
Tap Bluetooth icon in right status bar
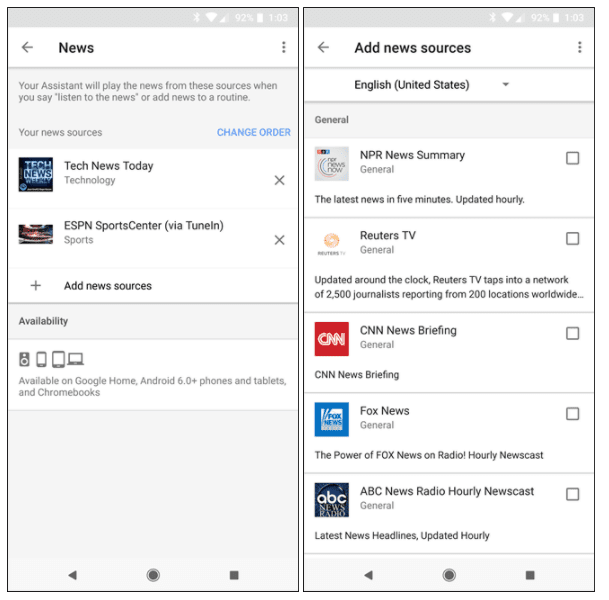(x=492, y=17)
